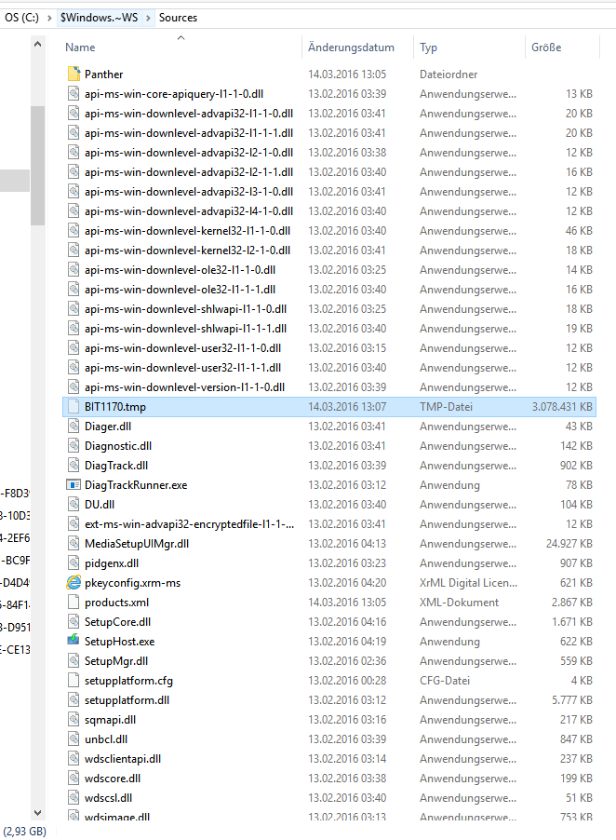Screen dimensions: 616x840
Task: Select the file api-ms-win-downlevel-advapi32-l3-1-0.dll
Action: (189, 192)
